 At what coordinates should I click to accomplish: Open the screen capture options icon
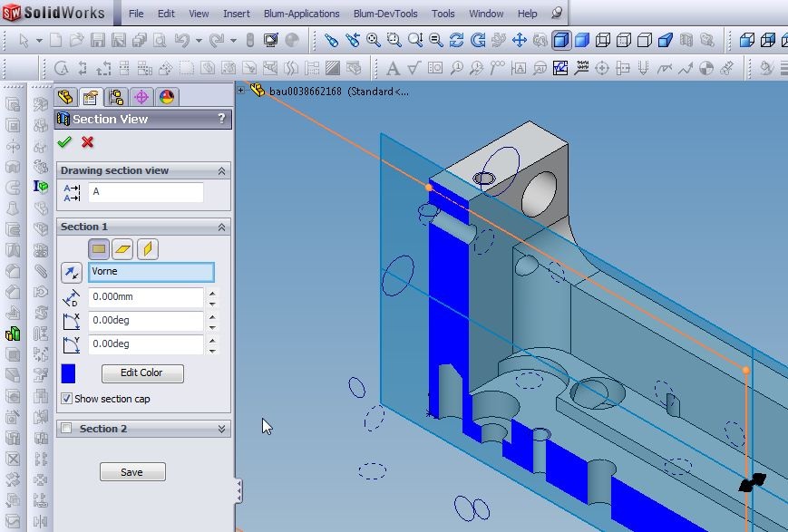tap(271, 40)
